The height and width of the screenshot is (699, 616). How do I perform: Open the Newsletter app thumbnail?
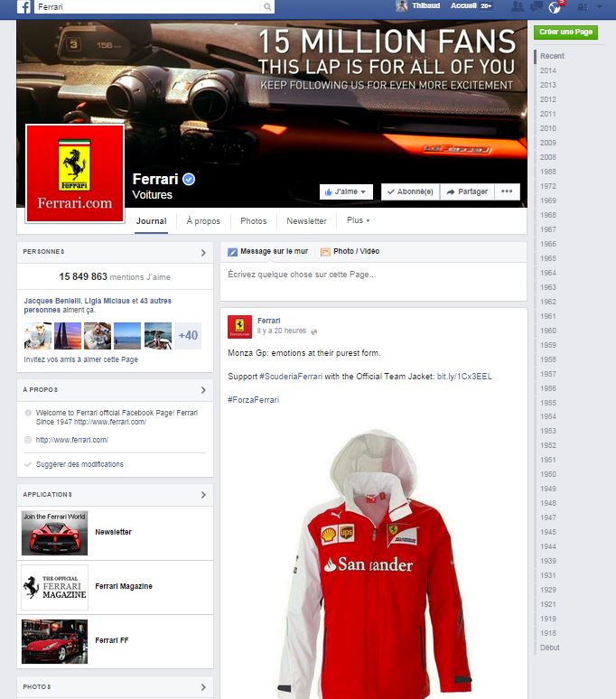54,533
